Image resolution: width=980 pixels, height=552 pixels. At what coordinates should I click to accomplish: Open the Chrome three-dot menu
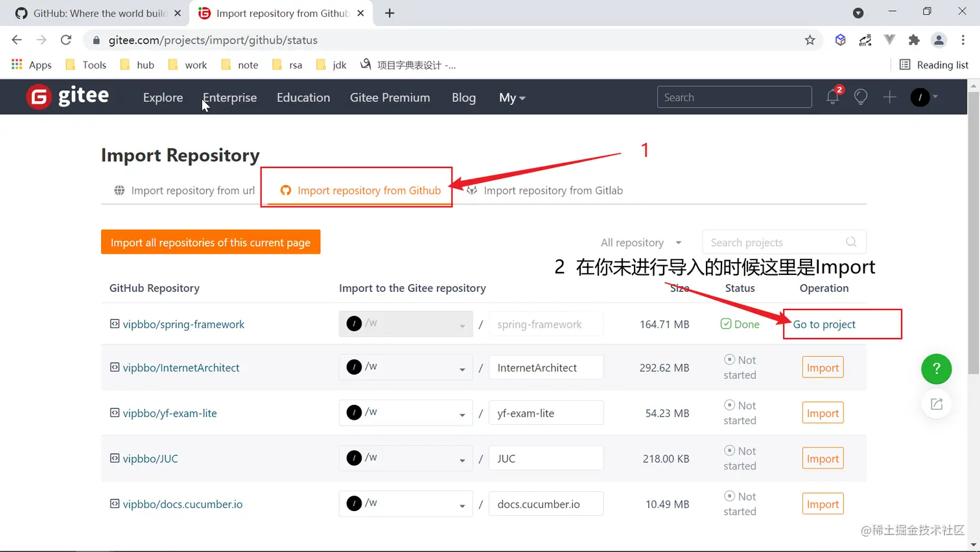[963, 40]
